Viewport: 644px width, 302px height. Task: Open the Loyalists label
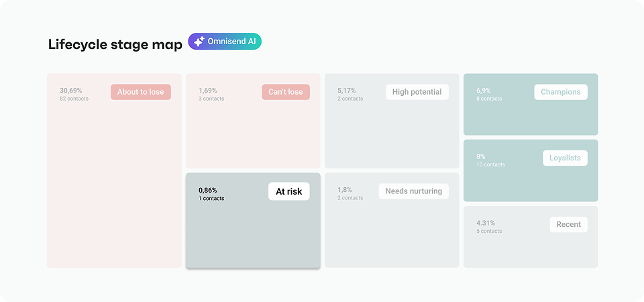(x=565, y=158)
